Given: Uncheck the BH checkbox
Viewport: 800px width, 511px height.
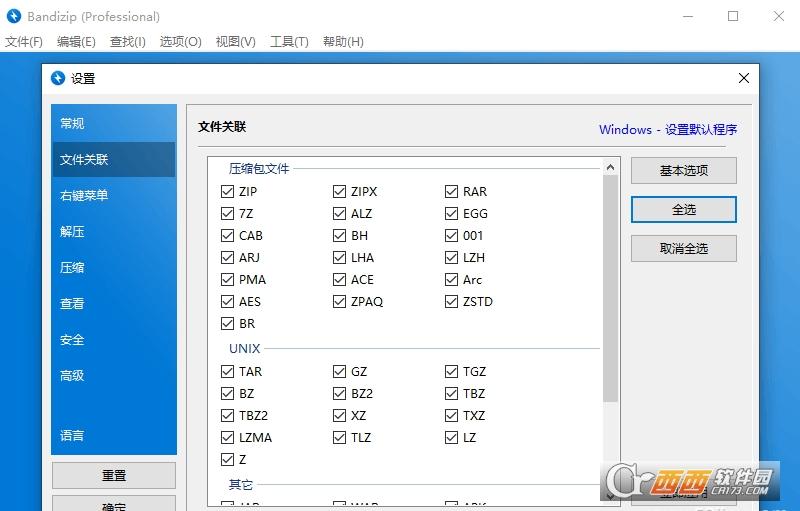Looking at the screenshot, I should tap(339, 236).
